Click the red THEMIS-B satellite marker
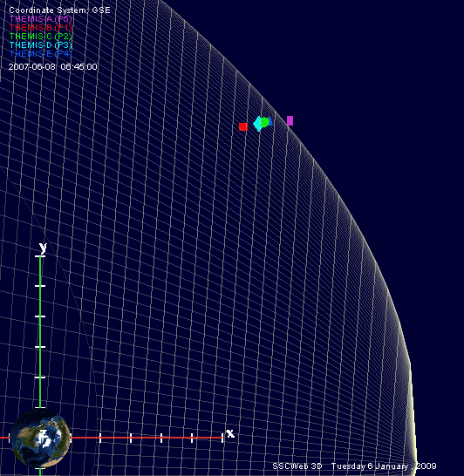 click(243, 126)
